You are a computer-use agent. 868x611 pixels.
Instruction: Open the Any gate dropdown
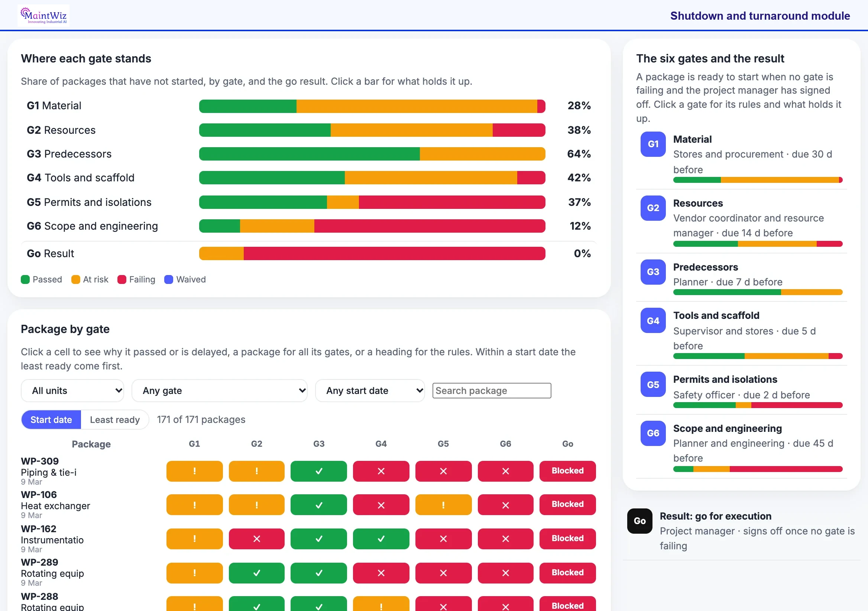[219, 391]
